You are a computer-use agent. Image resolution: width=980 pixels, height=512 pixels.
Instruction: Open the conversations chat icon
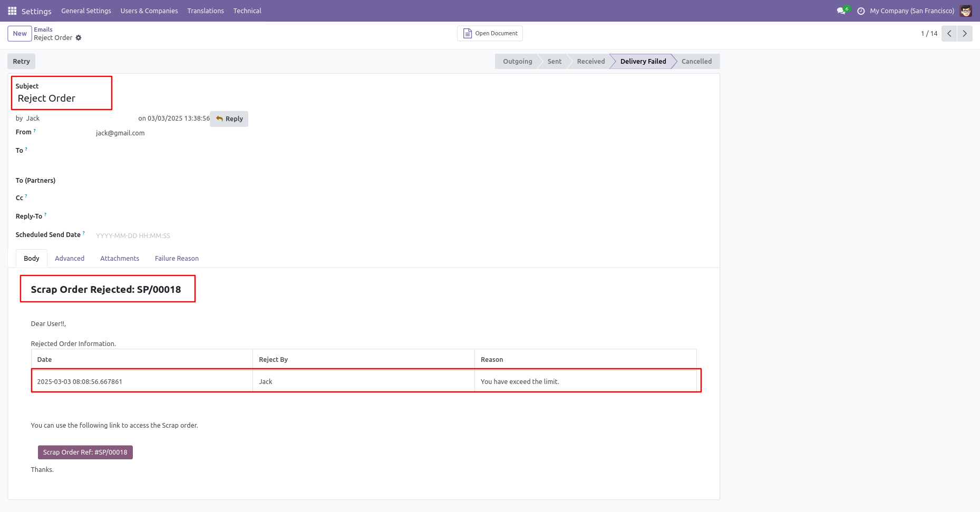pyautogui.click(x=841, y=11)
